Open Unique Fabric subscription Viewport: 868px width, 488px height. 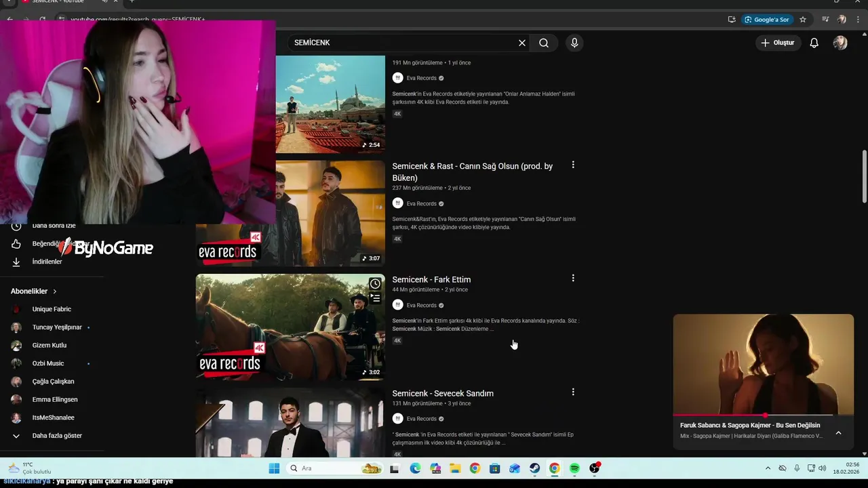pyautogui.click(x=52, y=309)
